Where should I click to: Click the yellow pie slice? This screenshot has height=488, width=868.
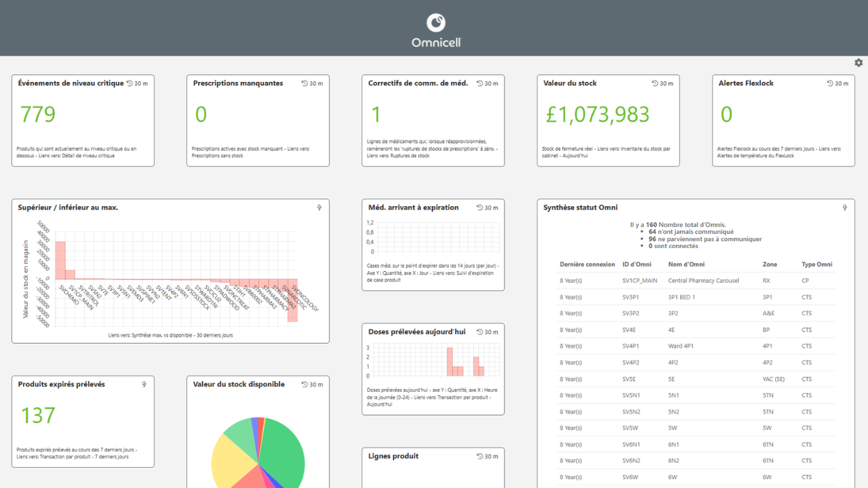[231, 461]
